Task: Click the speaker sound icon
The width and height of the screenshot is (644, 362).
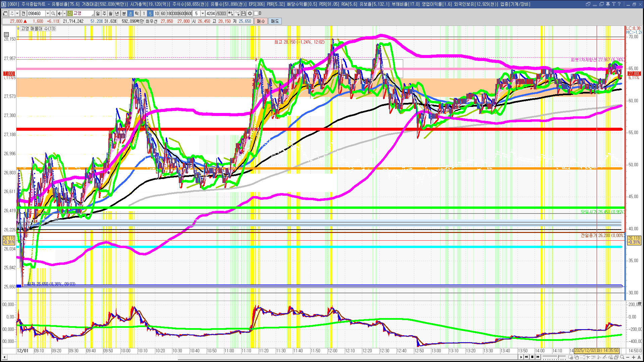Action: coord(59,13)
